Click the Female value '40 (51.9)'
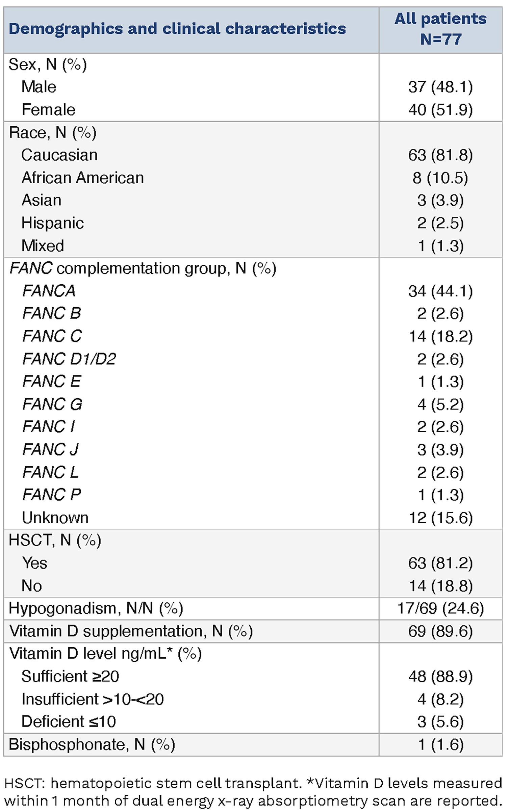The width and height of the screenshot is (509, 812). (440, 110)
